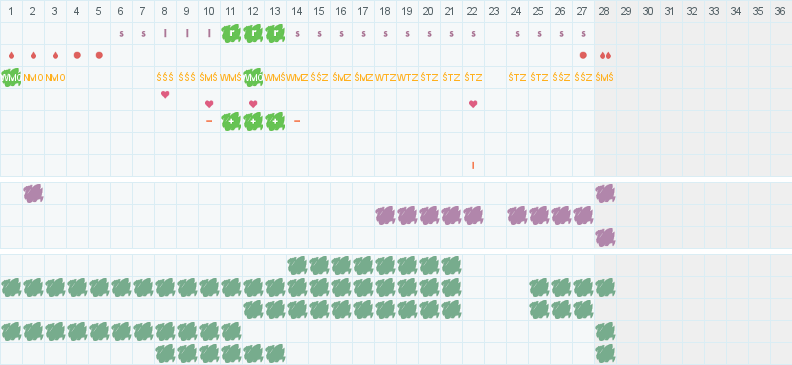Click the green-highlighted code on day 12
Viewport: 792px width, 365px height.
click(x=253, y=78)
